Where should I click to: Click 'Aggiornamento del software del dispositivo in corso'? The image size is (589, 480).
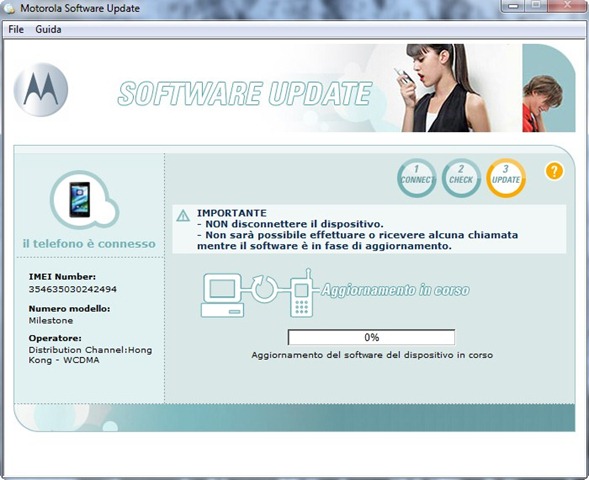[x=372, y=355]
